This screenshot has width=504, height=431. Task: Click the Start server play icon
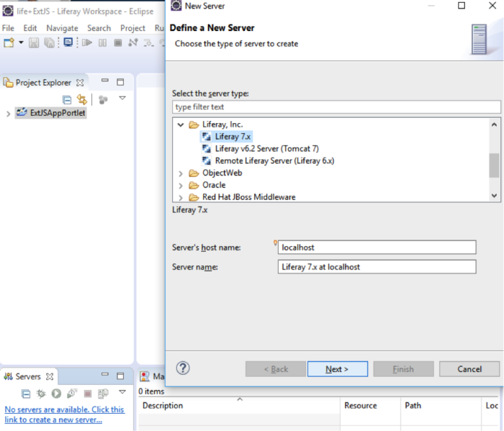(56, 394)
